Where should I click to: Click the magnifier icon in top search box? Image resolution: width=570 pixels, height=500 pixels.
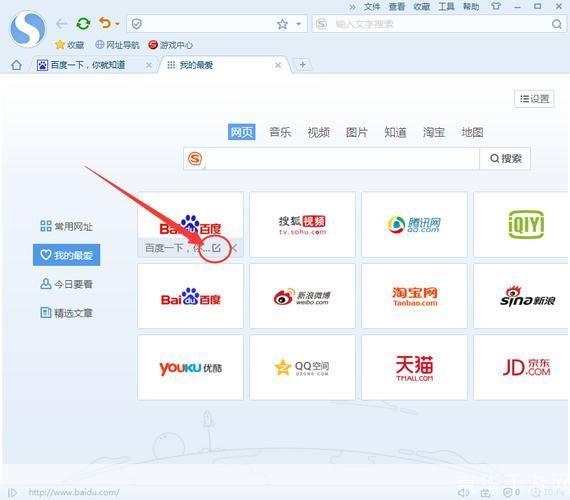557,24
